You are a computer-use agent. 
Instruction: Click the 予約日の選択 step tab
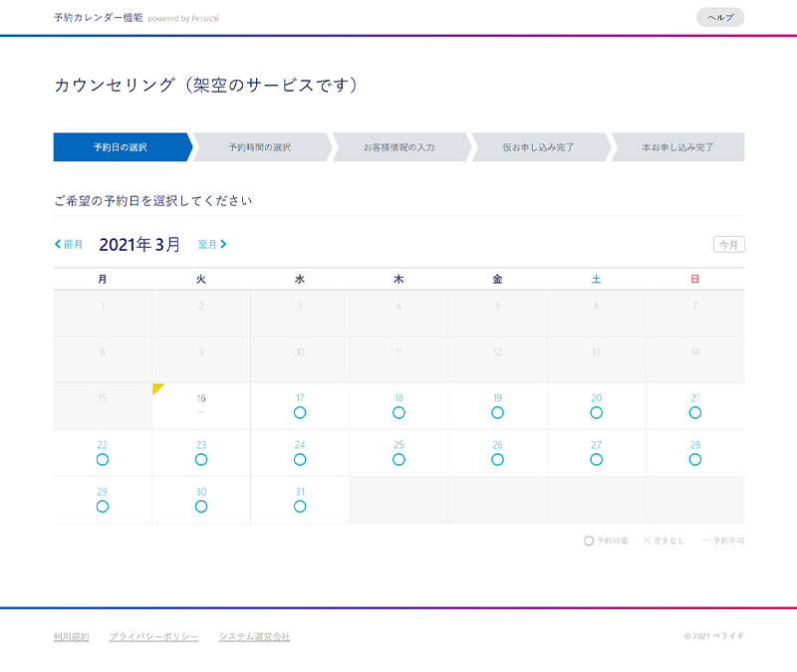pyautogui.click(x=120, y=147)
